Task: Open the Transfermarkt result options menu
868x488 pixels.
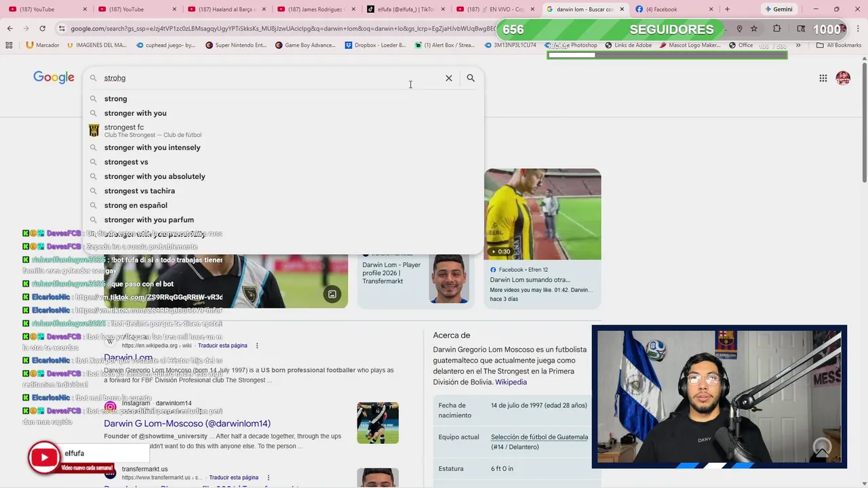Action: click(x=269, y=477)
